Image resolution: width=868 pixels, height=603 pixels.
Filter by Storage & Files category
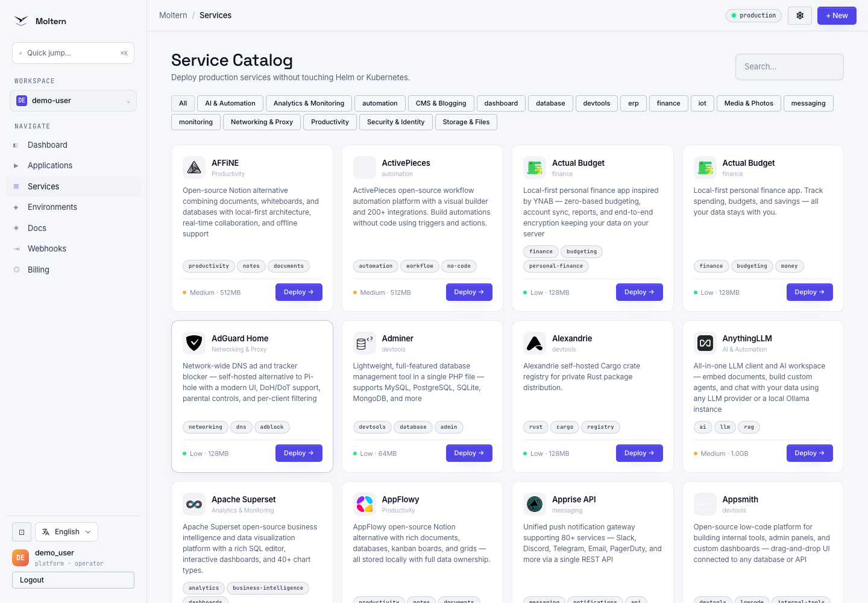[x=466, y=122]
